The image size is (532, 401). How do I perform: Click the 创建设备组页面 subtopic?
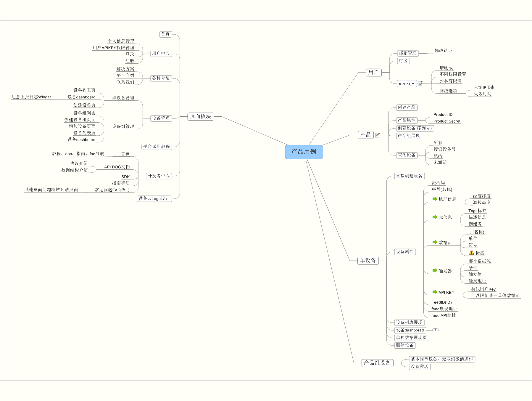pyautogui.click(x=80, y=120)
